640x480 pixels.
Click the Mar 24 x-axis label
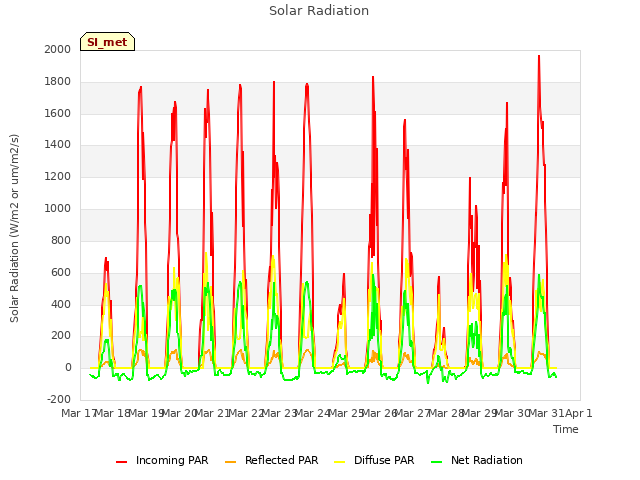(312, 413)
